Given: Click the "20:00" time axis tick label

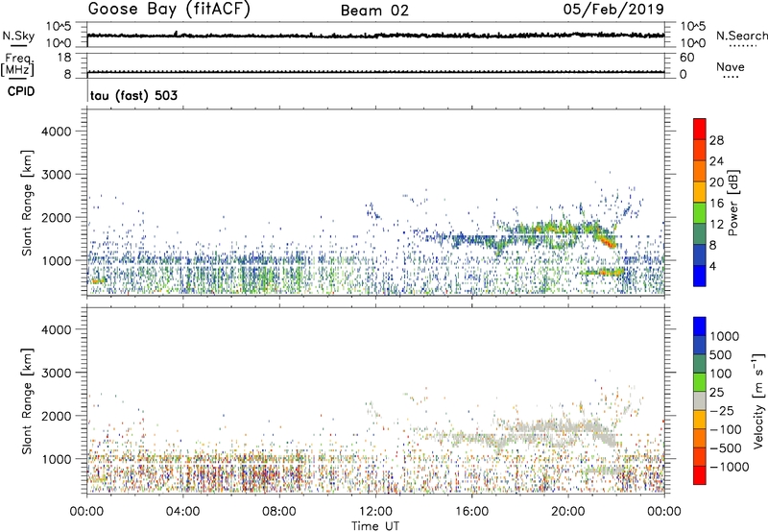Looking at the screenshot, I should click(568, 512).
